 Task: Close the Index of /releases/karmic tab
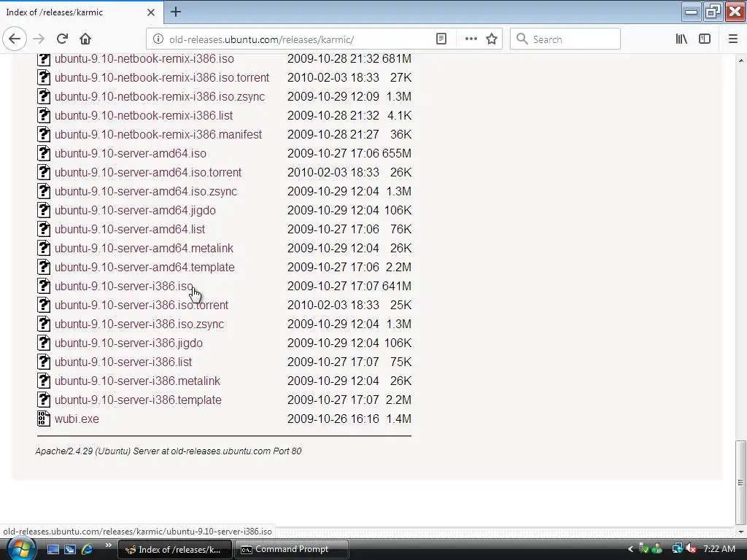(150, 12)
